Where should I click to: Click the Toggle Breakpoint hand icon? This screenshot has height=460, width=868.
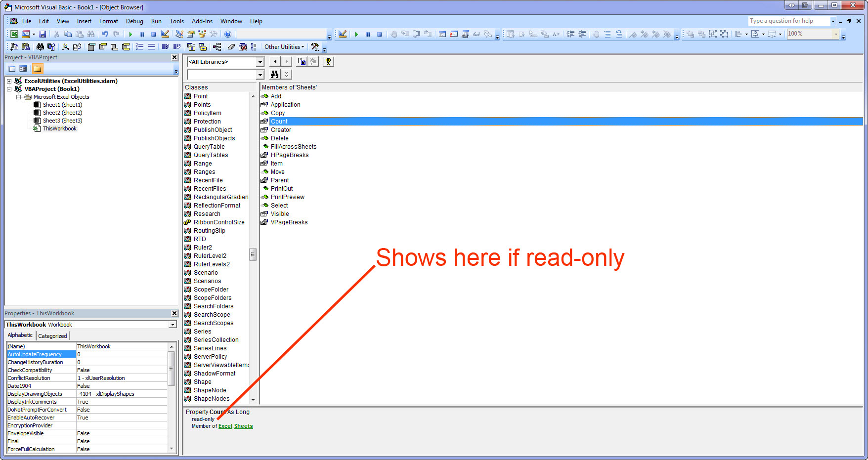tap(394, 34)
